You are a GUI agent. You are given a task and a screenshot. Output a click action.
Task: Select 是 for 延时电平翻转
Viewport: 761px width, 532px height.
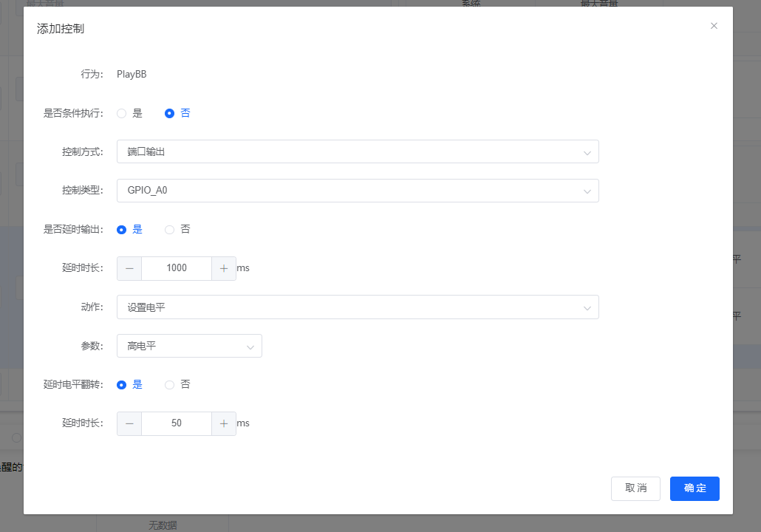122,385
